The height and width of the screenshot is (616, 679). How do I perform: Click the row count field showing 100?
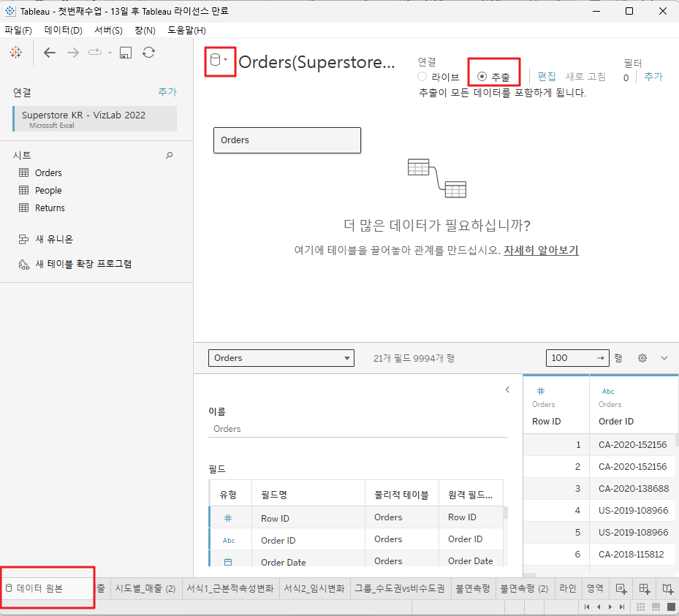(x=577, y=358)
